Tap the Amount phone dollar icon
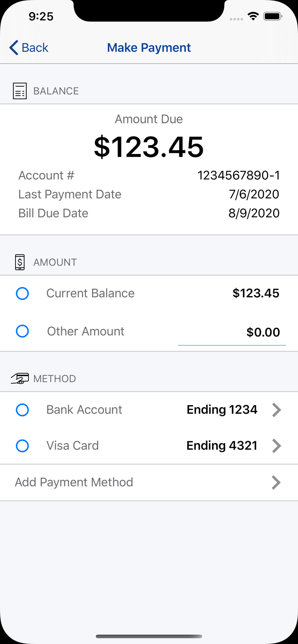The image size is (298, 644). click(20, 262)
